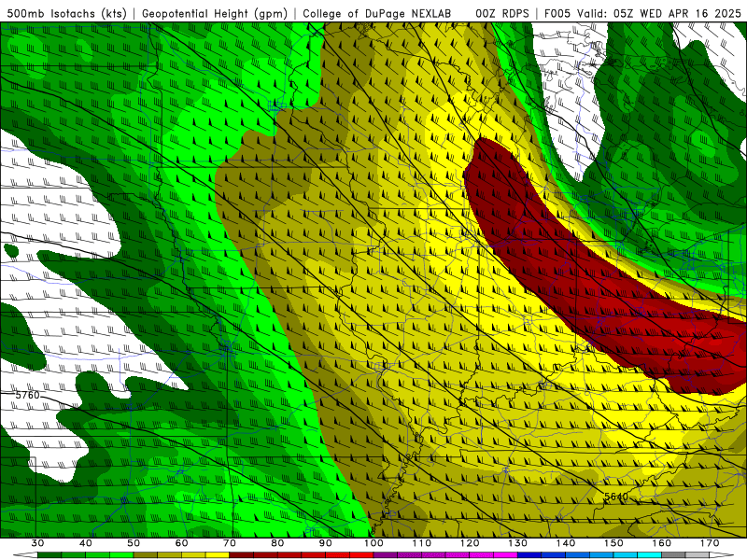Click the 140 value on the color scale
This screenshot has height=560, width=747.
click(566, 543)
